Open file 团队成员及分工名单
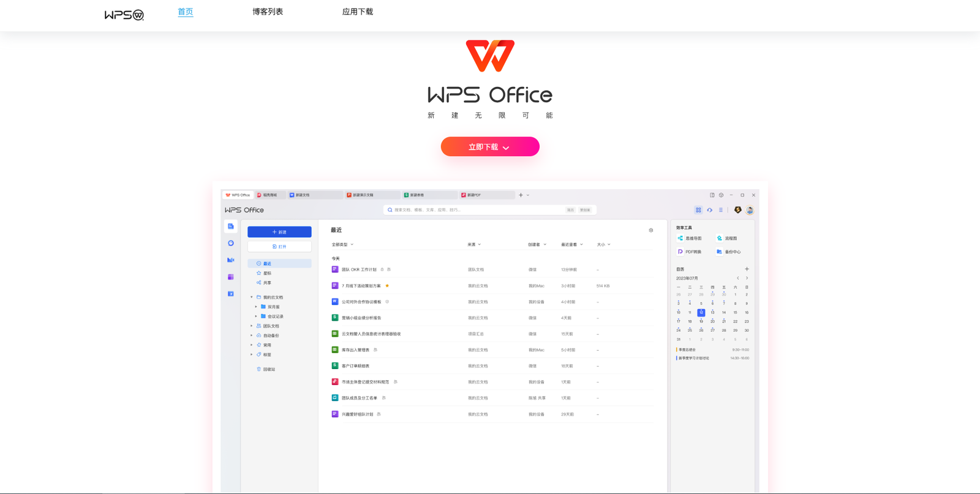Viewport: 980px width, 494px height. (x=360, y=398)
